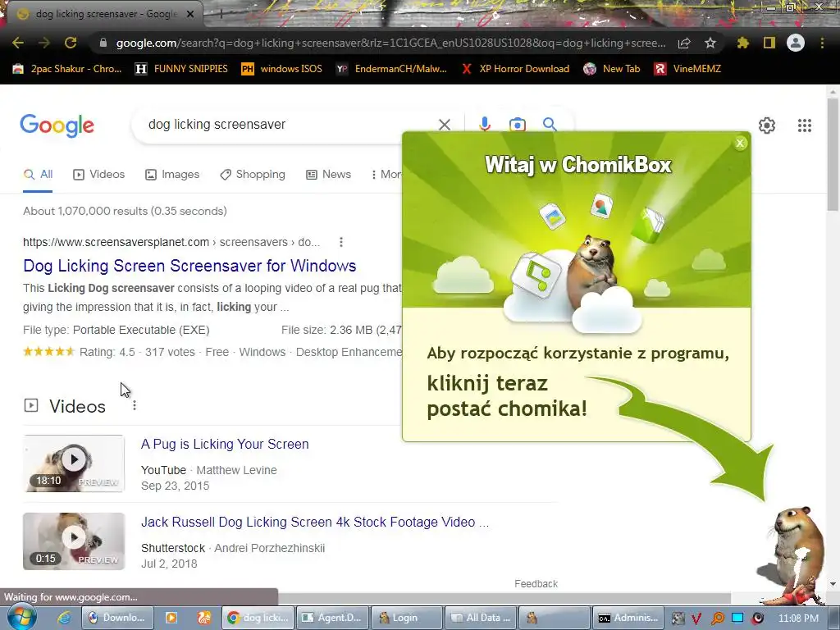
Task: Switch to the Agent.D... taskbar window
Action: (333, 618)
